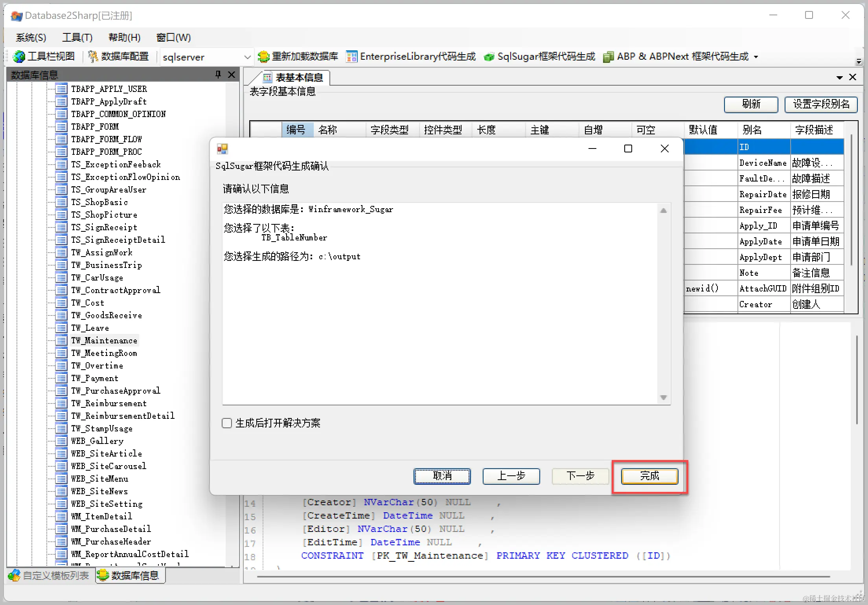
Task: Click the 完成 button
Action: point(649,476)
